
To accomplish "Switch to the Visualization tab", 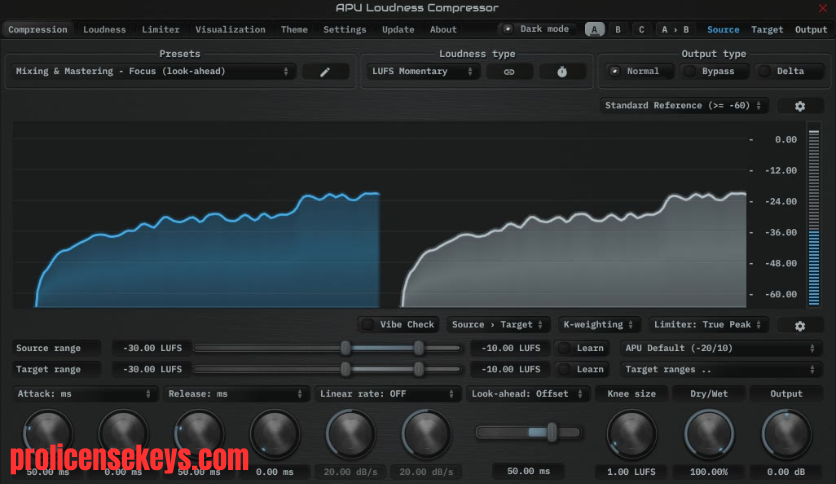I will coord(230,30).
